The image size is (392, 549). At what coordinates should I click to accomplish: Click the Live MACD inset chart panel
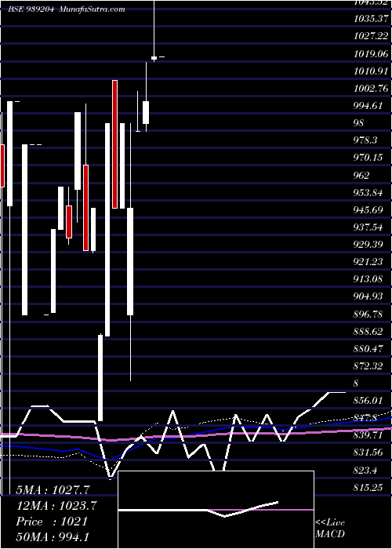pos(216,510)
